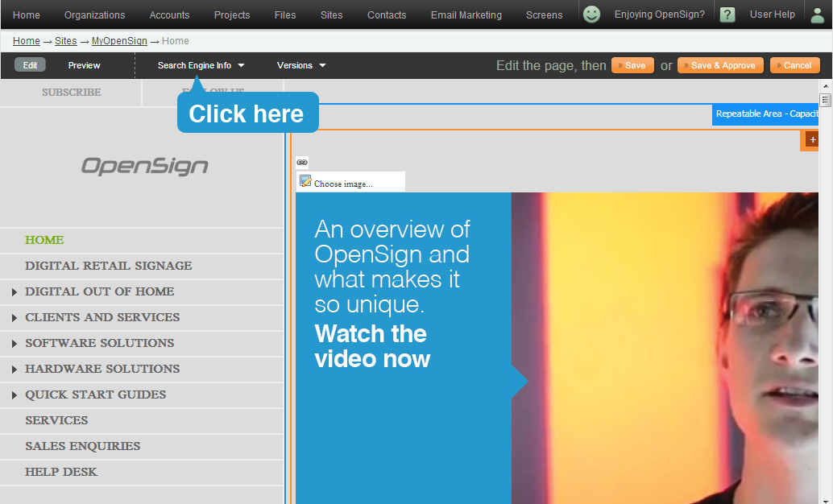Viewport: 833px width, 504px height.
Task: Open the Files menu
Action: tap(284, 14)
